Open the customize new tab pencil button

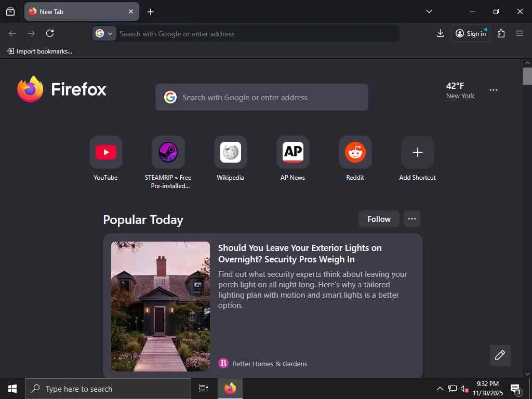click(x=500, y=355)
